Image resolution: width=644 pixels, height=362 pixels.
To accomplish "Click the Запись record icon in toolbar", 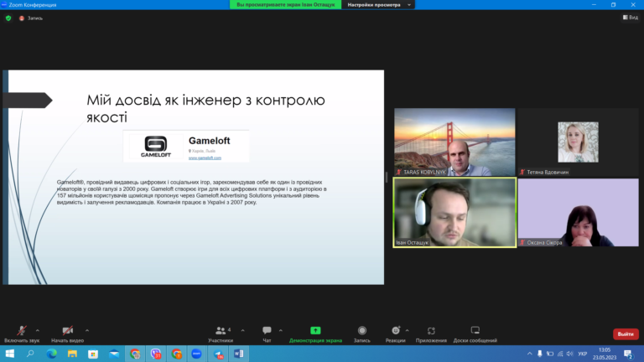I will coord(362,331).
